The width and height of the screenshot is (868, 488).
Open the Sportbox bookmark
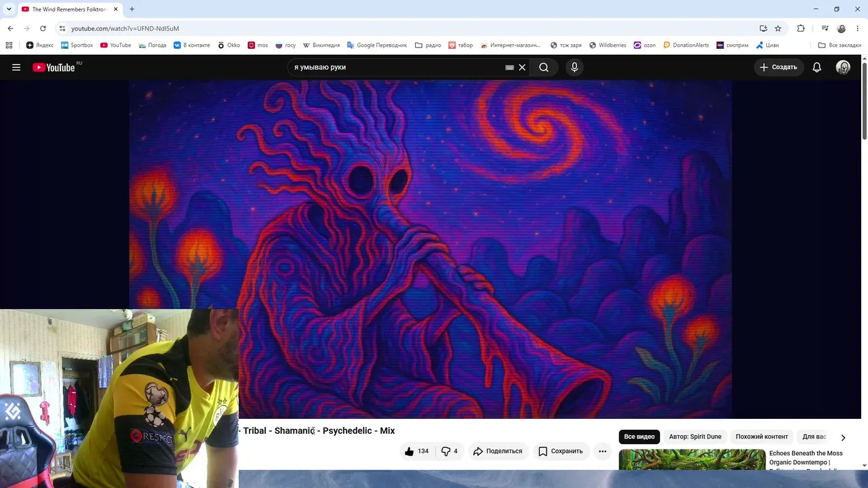point(77,45)
